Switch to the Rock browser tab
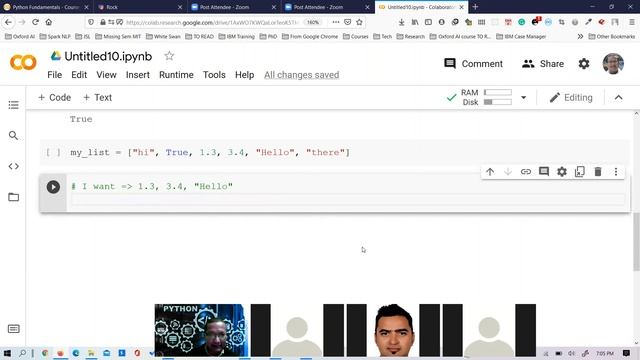Image resolution: width=640 pixels, height=360 pixels. point(140,7)
